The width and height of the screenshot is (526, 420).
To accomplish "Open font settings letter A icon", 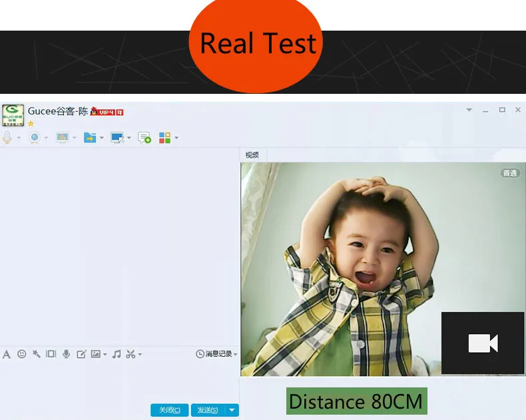I will [x=7, y=354].
